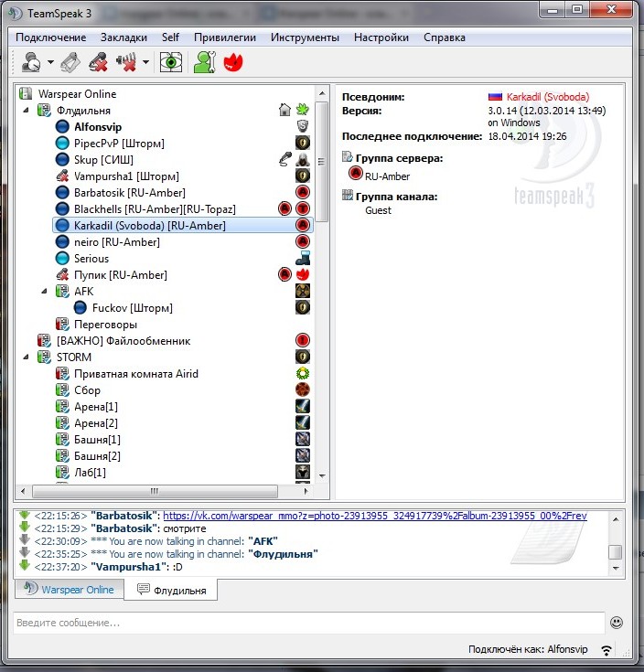Select user Пупик [RU-Amber]

121,274
